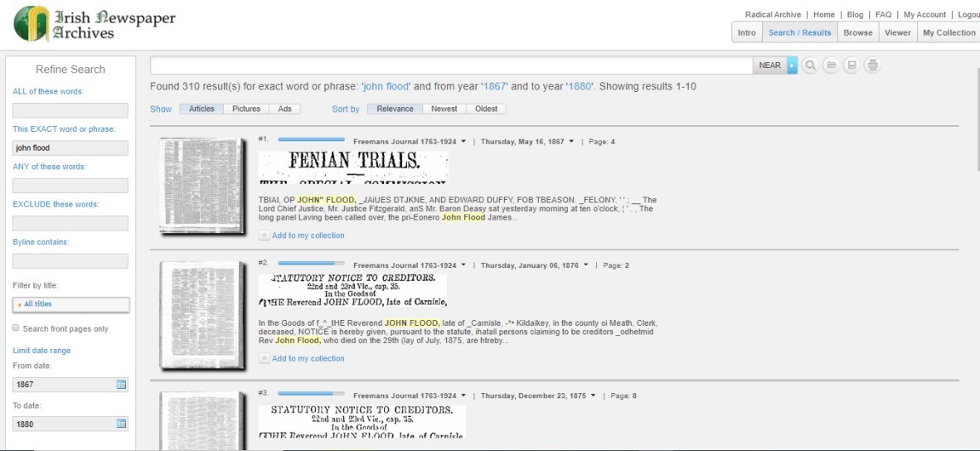980x451 pixels.
Task: Click relevance bar of result #2
Action: 311,263
